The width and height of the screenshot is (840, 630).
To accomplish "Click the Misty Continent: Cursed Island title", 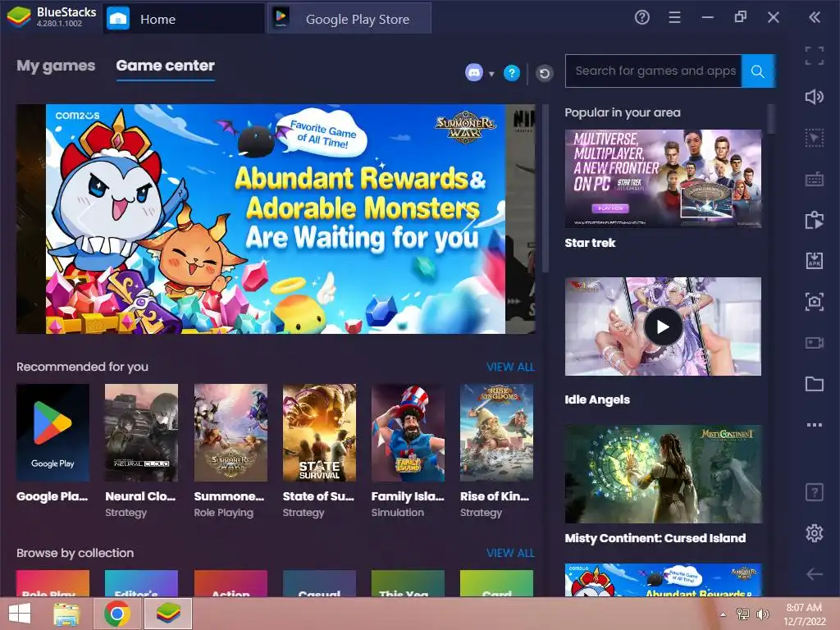I will tap(655, 538).
